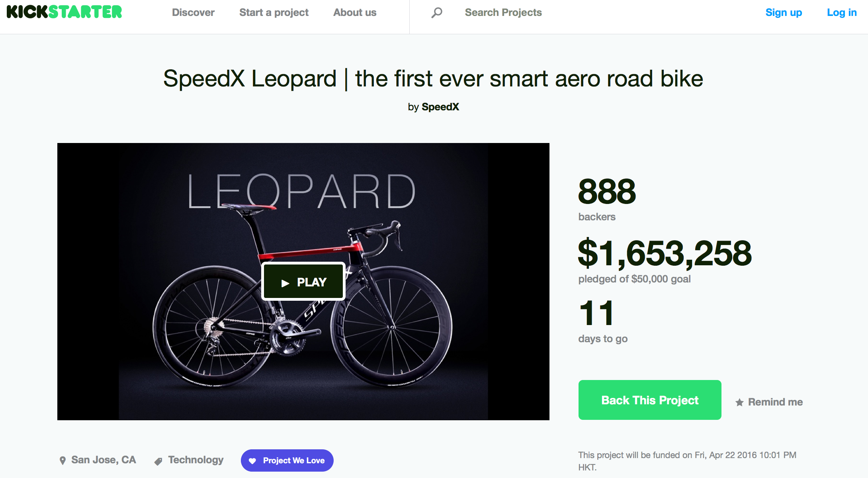Click the Sign up link

coord(784,13)
